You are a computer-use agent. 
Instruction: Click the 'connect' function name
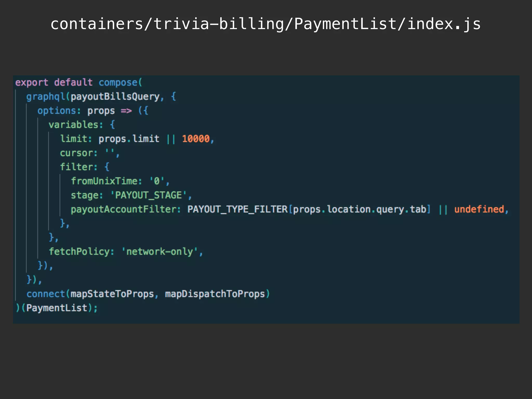tap(46, 294)
